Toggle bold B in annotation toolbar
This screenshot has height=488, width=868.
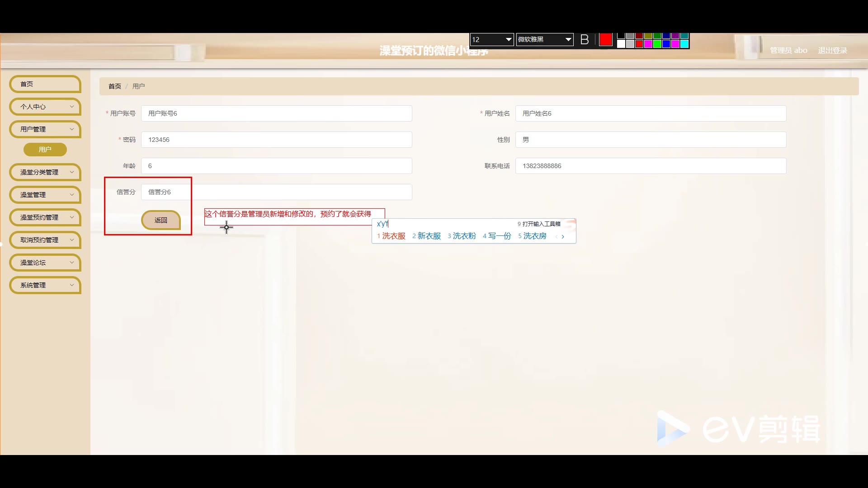click(x=584, y=40)
